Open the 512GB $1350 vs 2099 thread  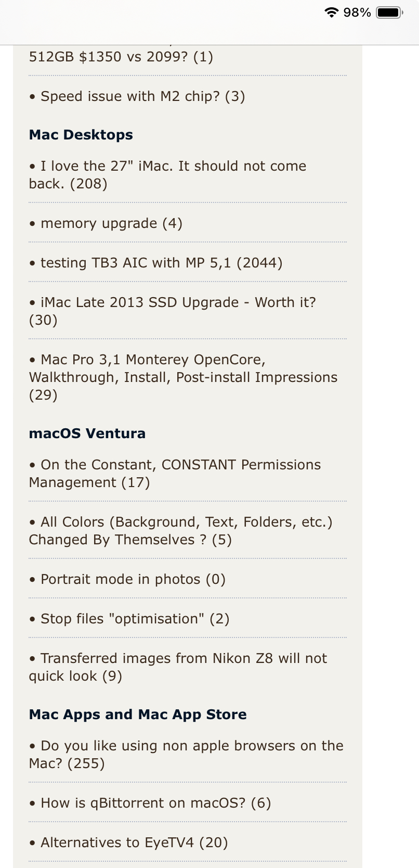121,56
